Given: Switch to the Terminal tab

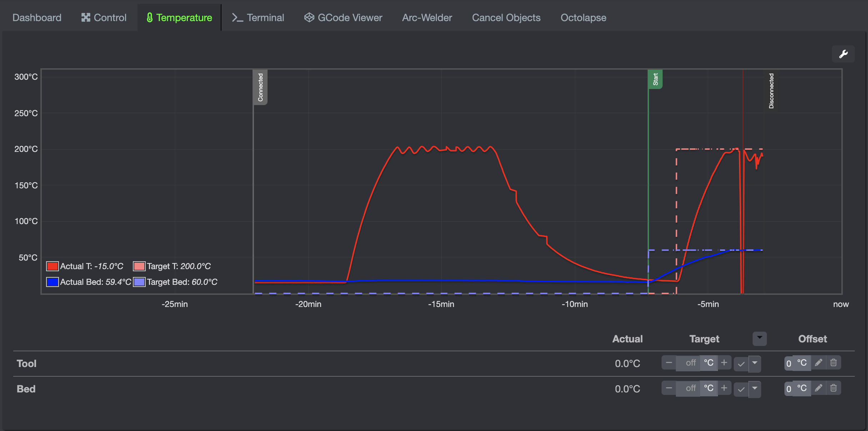Looking at the screenshot, I should pos(258,18).
